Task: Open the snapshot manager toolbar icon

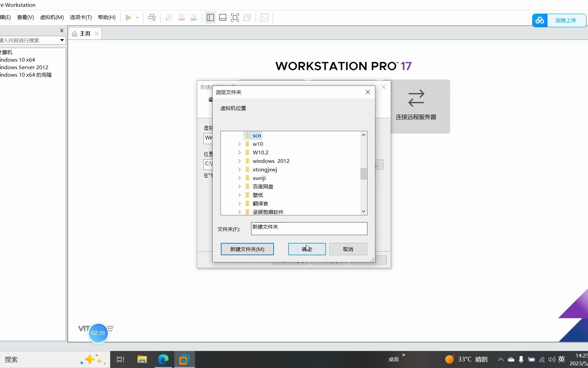Action: tap(194, 18)
